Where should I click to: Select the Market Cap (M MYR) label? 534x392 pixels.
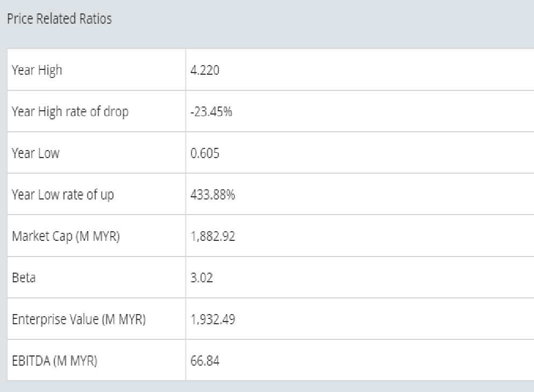[65, 236]
